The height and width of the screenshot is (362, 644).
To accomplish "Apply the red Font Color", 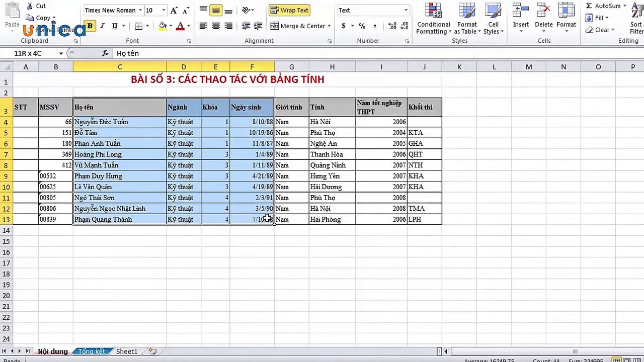I will point(180,26).
